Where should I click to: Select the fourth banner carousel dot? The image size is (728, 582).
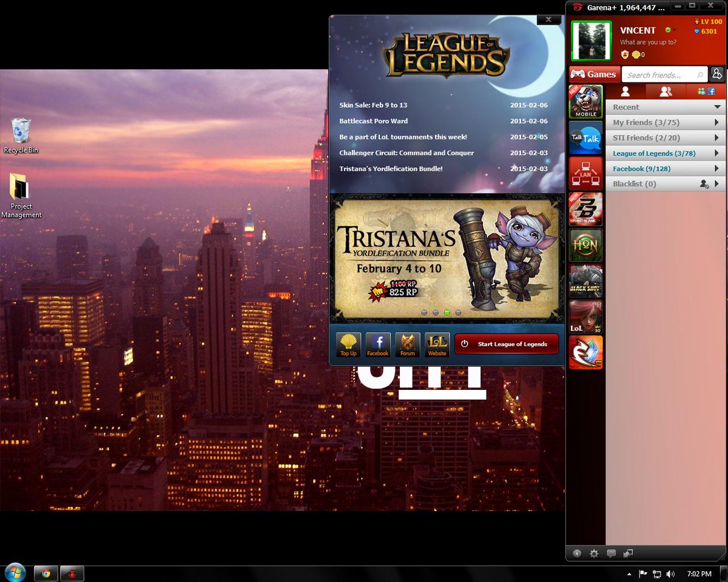coord(458,313)
